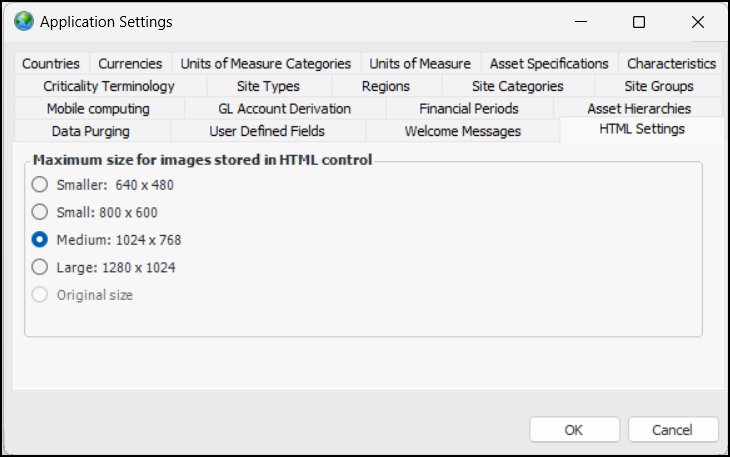The height and width of the screenshot is (457, 730).
Task: Go to the Financial Periods tab
Action: (x=469, y=108)
